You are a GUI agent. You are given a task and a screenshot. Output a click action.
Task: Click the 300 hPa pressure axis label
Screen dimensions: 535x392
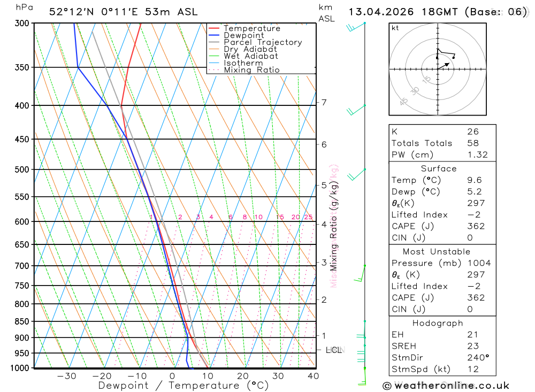22,23
